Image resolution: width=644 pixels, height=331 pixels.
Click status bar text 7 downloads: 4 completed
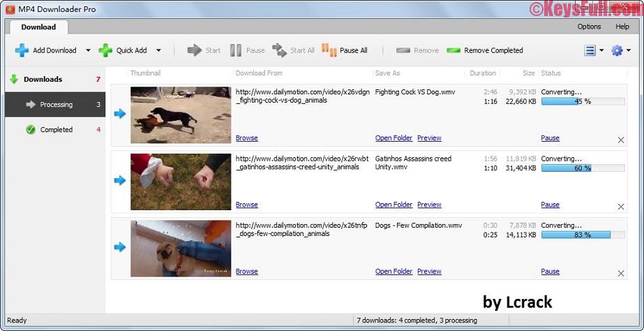[x=417, y=321]
